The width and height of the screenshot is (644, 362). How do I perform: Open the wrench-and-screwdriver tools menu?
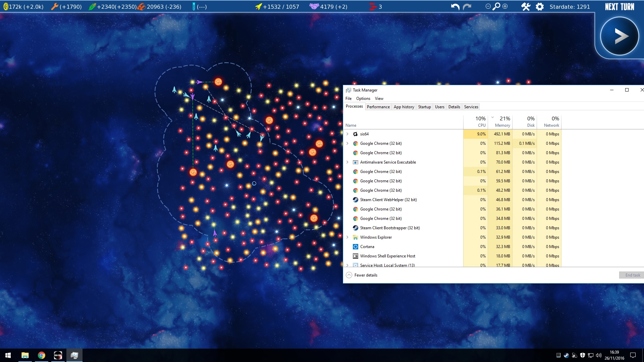tap(526, 7)
